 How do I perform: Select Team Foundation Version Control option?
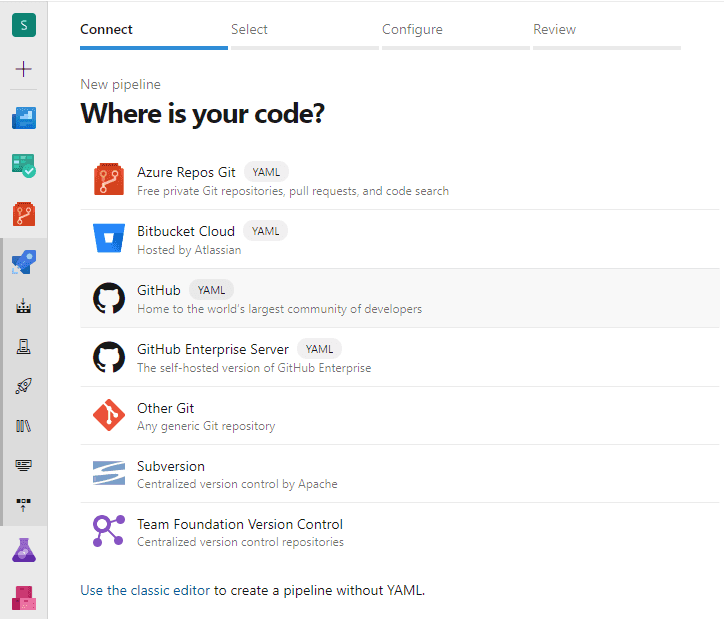(x=399, y=532)
